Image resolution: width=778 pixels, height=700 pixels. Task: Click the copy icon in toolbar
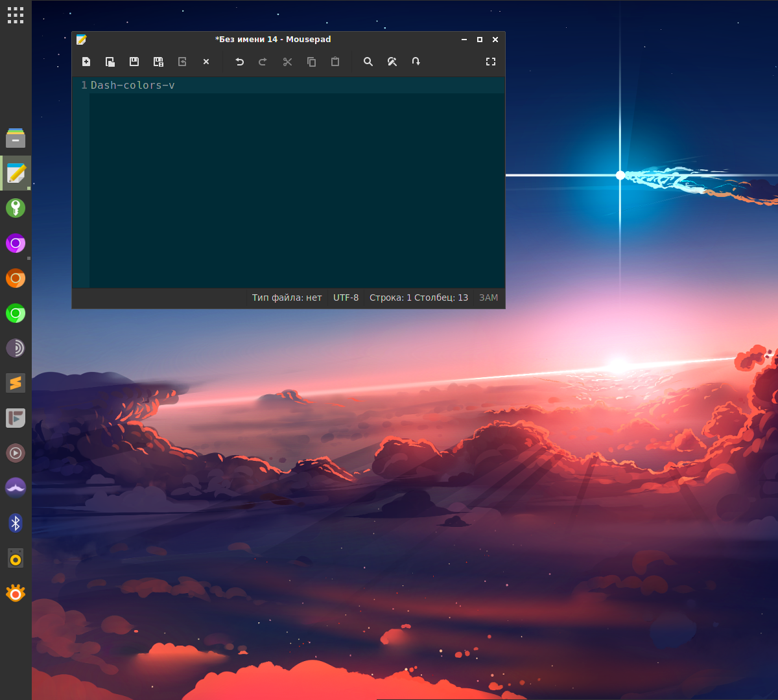pyautogui.click(x=311, y=62)
